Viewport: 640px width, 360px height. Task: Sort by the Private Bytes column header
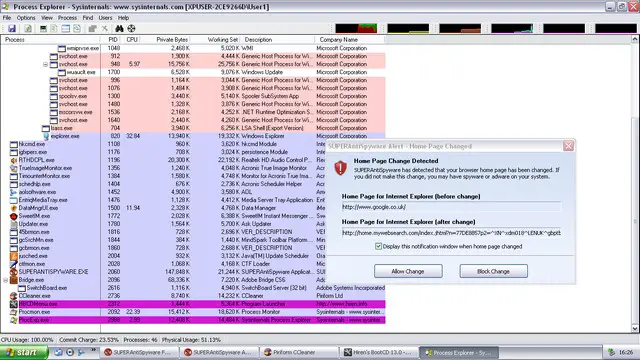point(167,40)
